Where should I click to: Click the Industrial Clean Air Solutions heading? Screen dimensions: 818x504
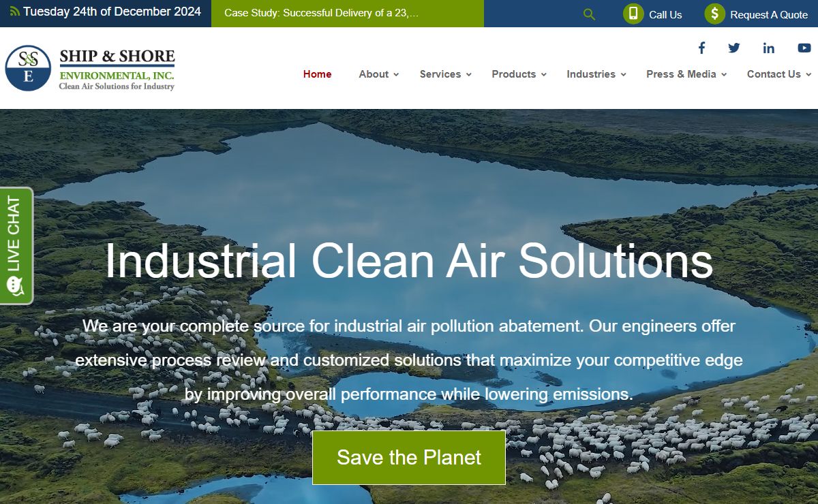click(409, 261)
